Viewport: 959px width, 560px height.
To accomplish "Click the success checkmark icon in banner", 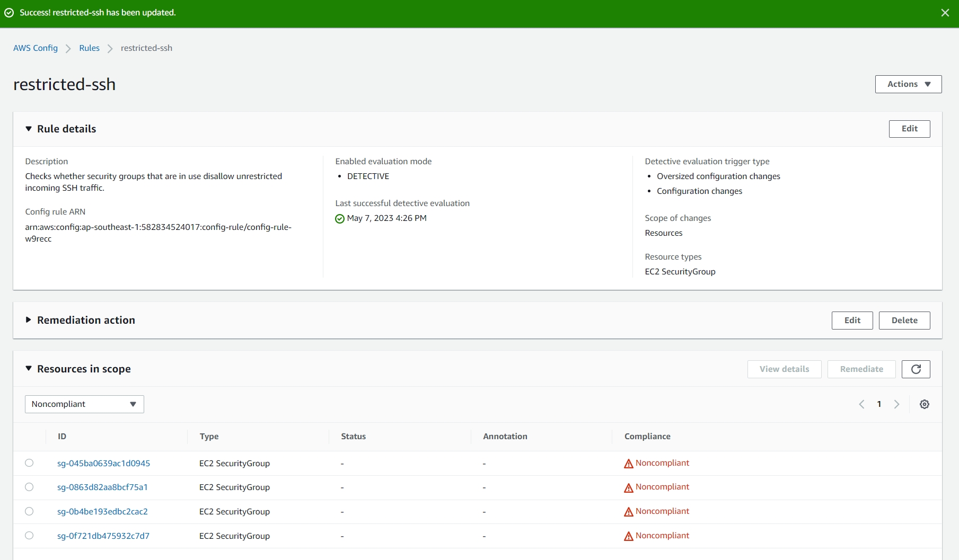I will (9, 13).
